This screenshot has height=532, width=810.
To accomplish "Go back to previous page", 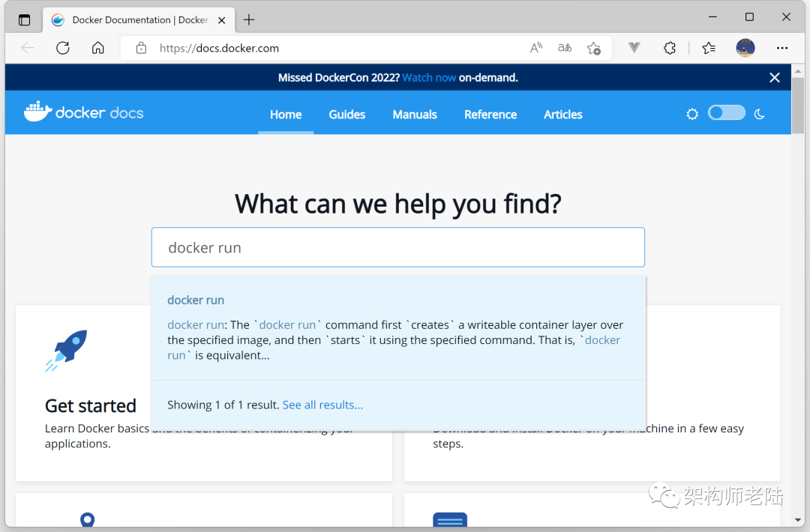I will [x=28, y=48].
